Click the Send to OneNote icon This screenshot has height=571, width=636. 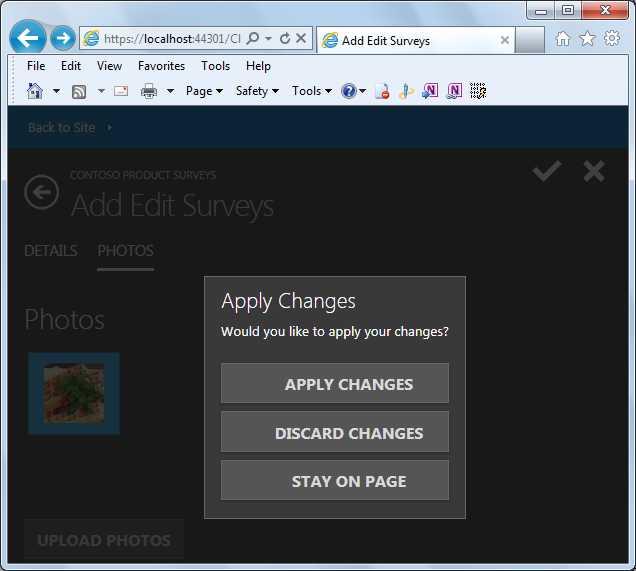[430, 91]
